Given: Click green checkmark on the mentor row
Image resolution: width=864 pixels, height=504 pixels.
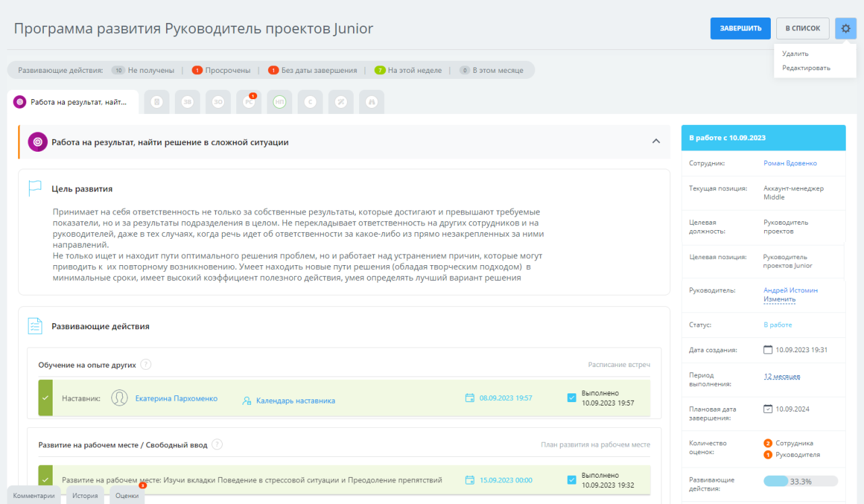Looking at the screenshot, I should (x=45, y=398).
